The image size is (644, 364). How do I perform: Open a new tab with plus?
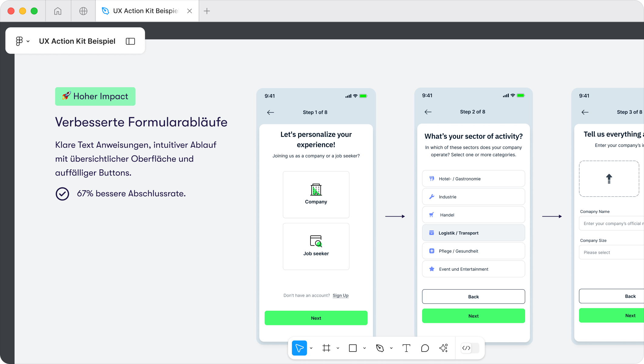[x=207, y=11]
